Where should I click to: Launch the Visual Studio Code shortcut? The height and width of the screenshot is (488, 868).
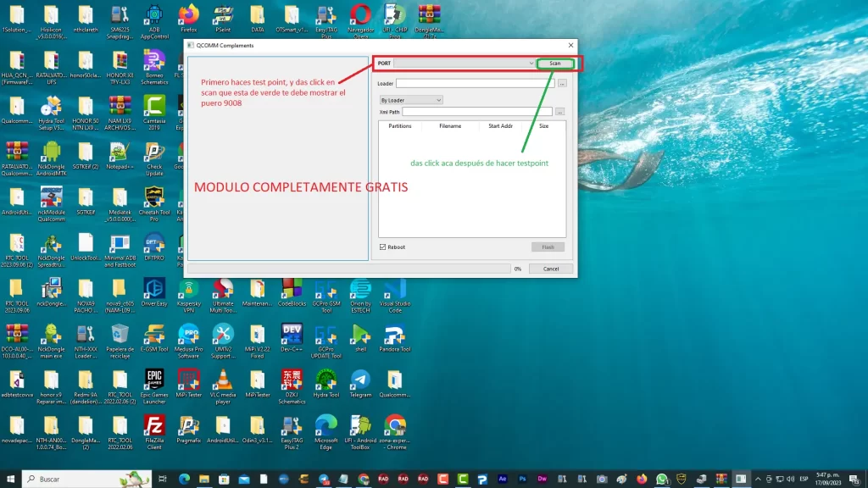(394, 291)
